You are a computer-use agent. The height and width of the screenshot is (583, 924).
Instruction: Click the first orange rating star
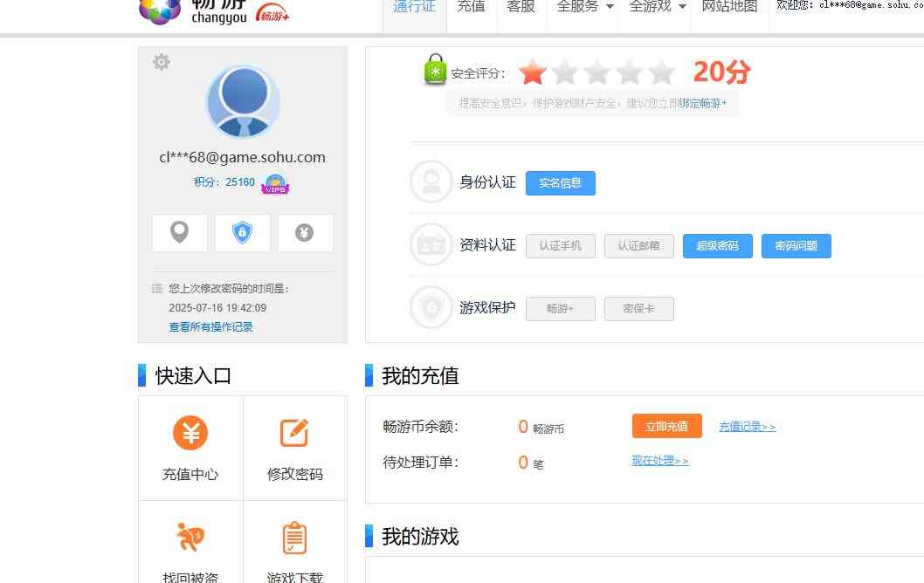533,72
